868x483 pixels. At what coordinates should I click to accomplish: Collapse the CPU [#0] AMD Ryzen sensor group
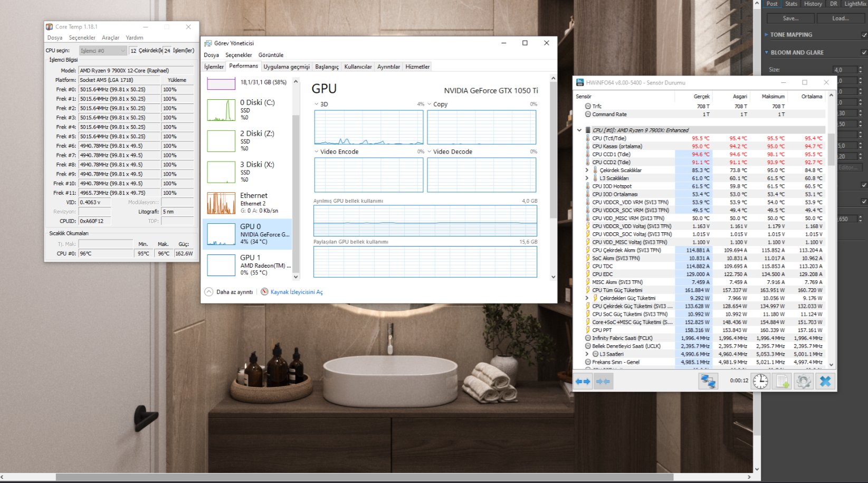579,130
